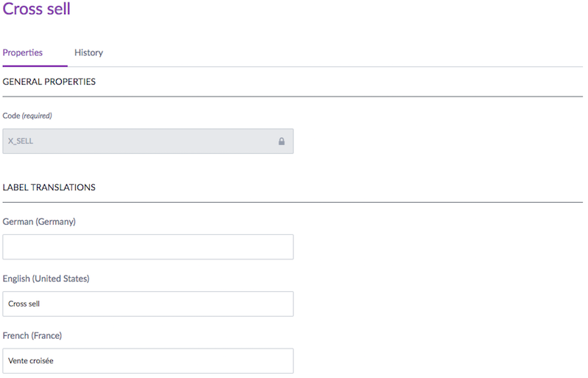Viewport: 588px width, 378px height.
Task: Click the divider line under GENERAL PROPERTIES
Action: 295,97
